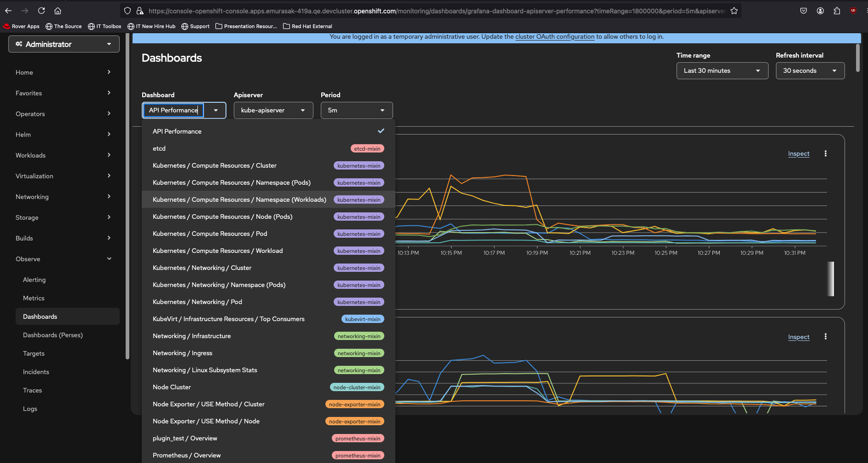The height and width of the screenshot is (463, 868).
Task: Go back using browser back arrow
Action: point(8,11)
